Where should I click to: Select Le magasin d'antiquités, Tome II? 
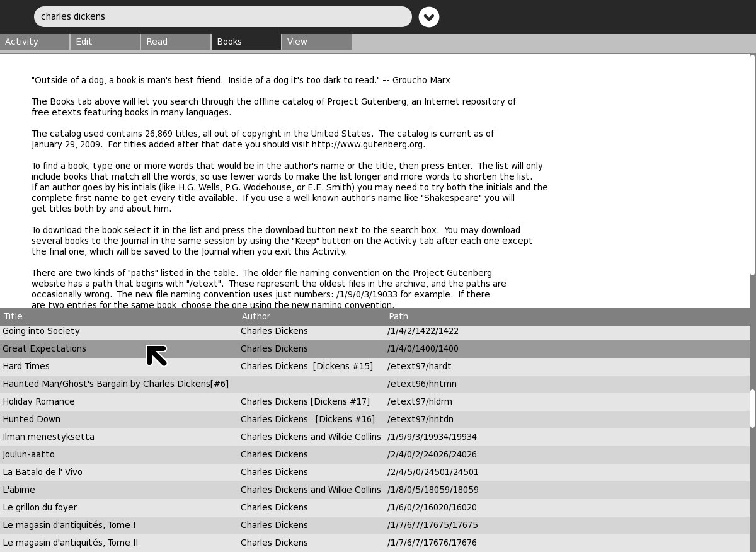[x=70, y=543]
